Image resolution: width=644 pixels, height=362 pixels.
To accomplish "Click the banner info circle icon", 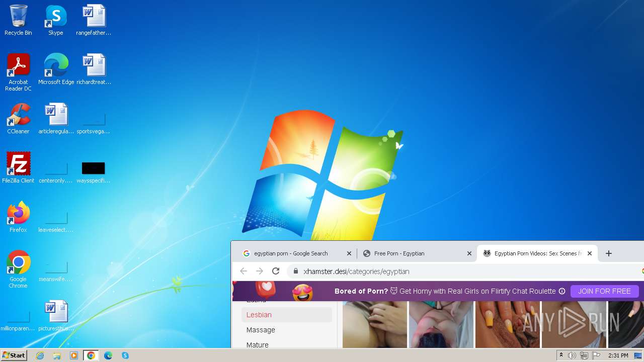I will point(562,291).
